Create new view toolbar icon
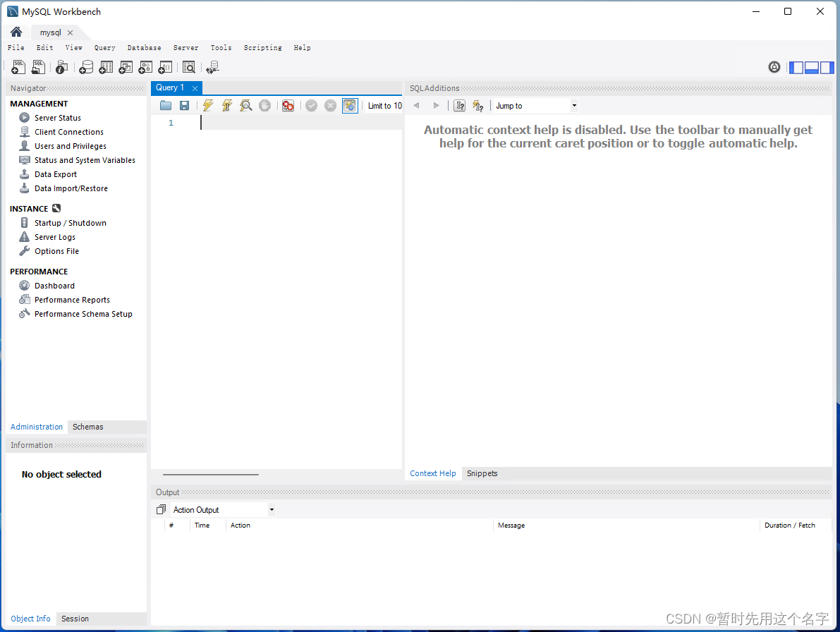The height and width of the screenshot is (632, 840). coord(126,67)
